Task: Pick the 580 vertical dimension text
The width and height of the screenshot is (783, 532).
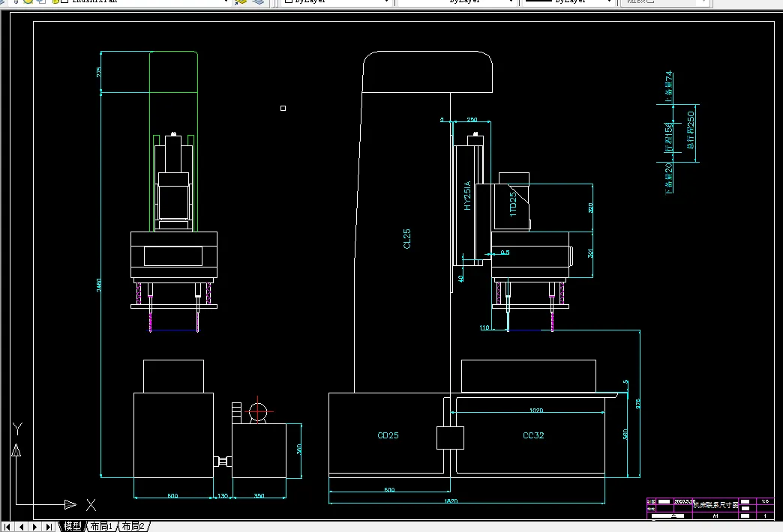Action: click(x=625, y=434)
